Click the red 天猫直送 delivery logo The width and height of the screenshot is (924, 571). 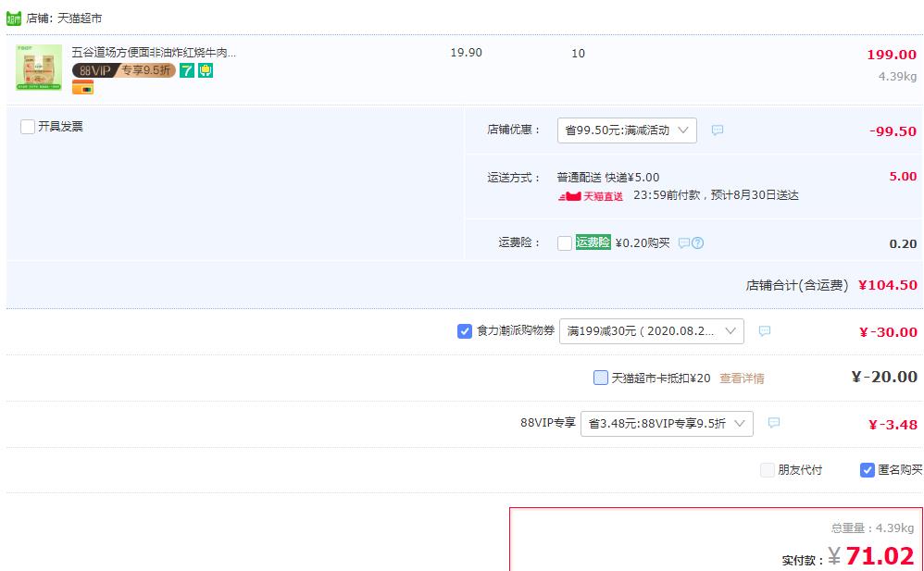(x=591, y=196)
